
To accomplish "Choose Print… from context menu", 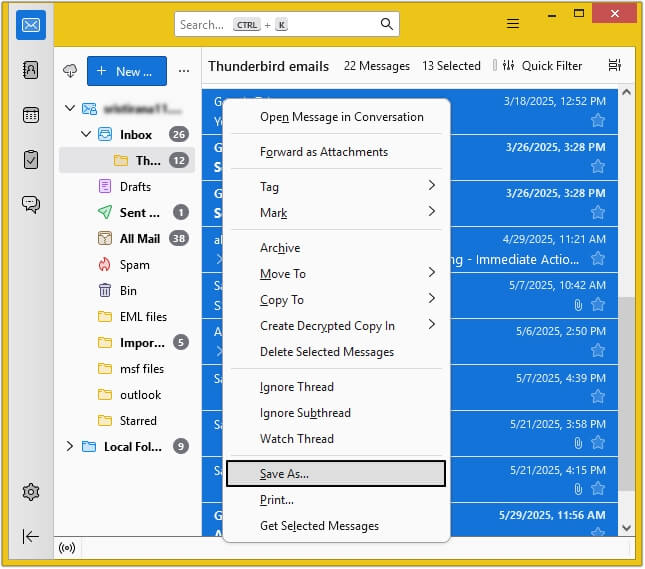I will (336, 500).
